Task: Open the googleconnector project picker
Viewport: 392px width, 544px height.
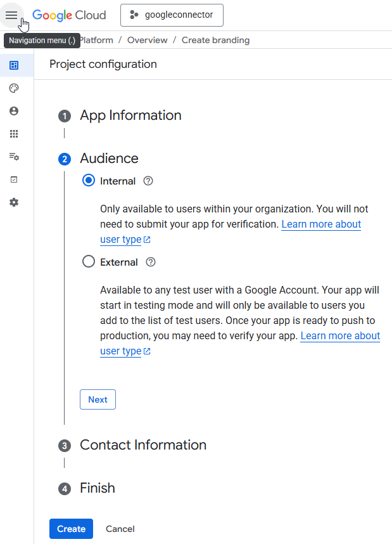Action: click(172, 15)
